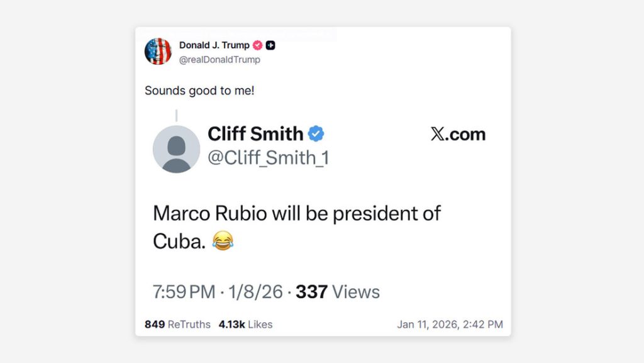This screenshot has height=363, width=644.
Task: Open the Donald J. Trump display name
Action: [214, 45]
